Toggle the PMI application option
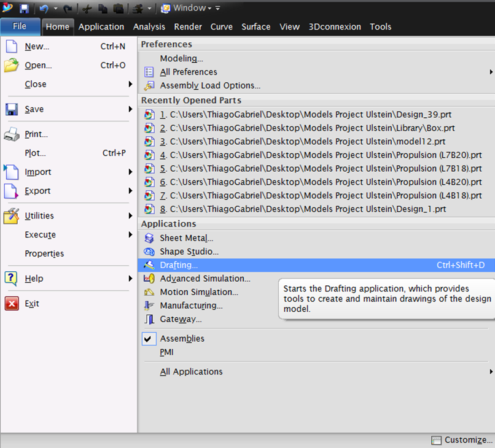The height and width of the screenshot is (448, 495). 166,352
